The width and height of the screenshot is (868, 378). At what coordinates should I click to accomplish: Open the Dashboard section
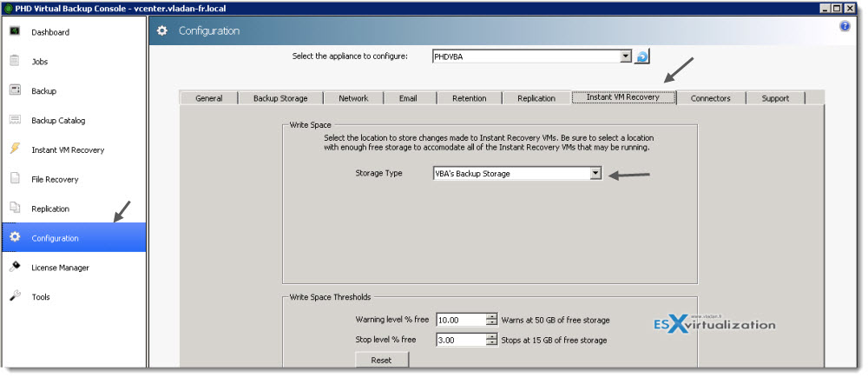50,32
